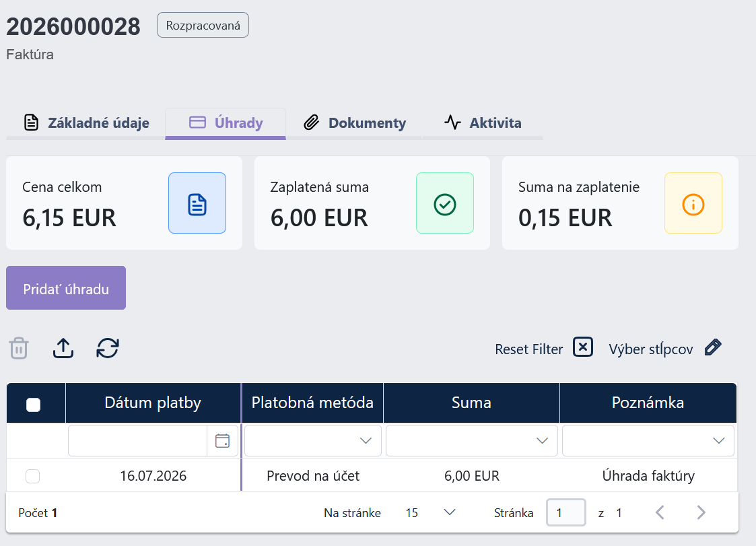
Task: Sort by the Dátum platby column header
Action: pos(153,403)
